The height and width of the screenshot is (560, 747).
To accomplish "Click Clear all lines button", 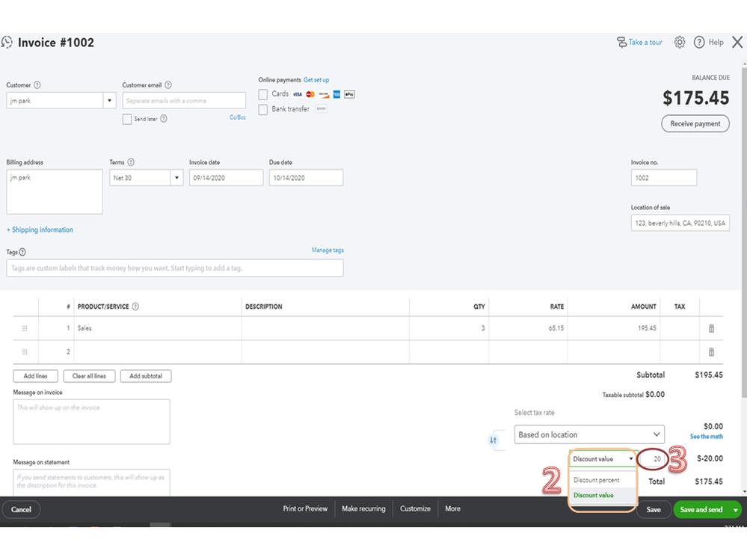I will point(89,376).
